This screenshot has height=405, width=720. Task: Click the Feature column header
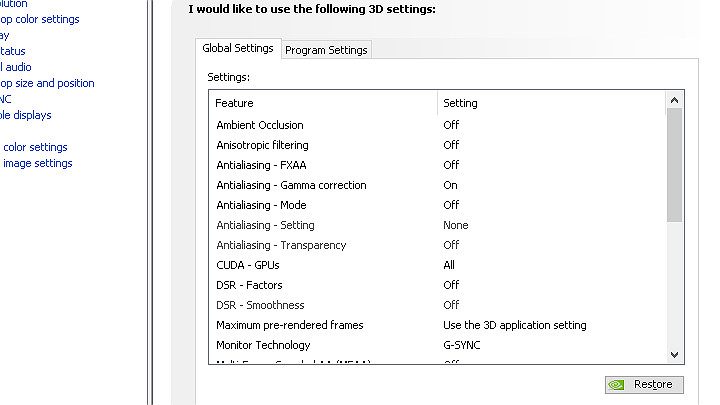pos(235,103)
